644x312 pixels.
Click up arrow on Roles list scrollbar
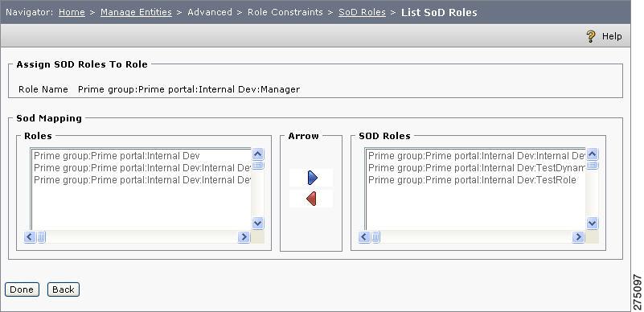tap(257, 154)
